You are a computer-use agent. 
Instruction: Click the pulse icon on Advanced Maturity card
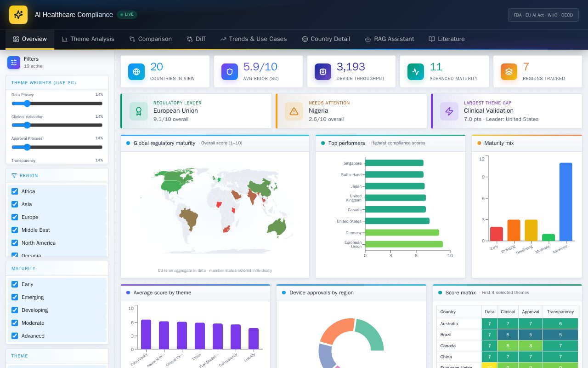tap(416, 72)
